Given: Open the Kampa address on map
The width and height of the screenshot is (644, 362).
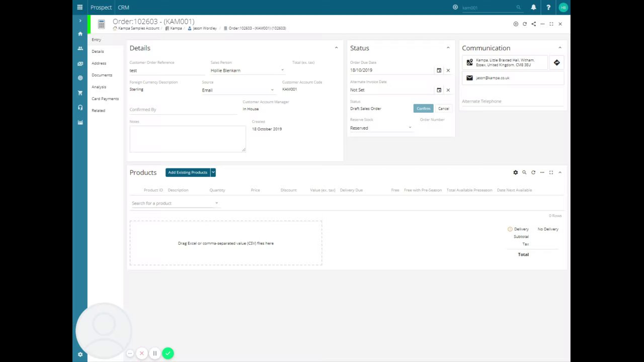Looking at the screenshot, I should 505,62.
